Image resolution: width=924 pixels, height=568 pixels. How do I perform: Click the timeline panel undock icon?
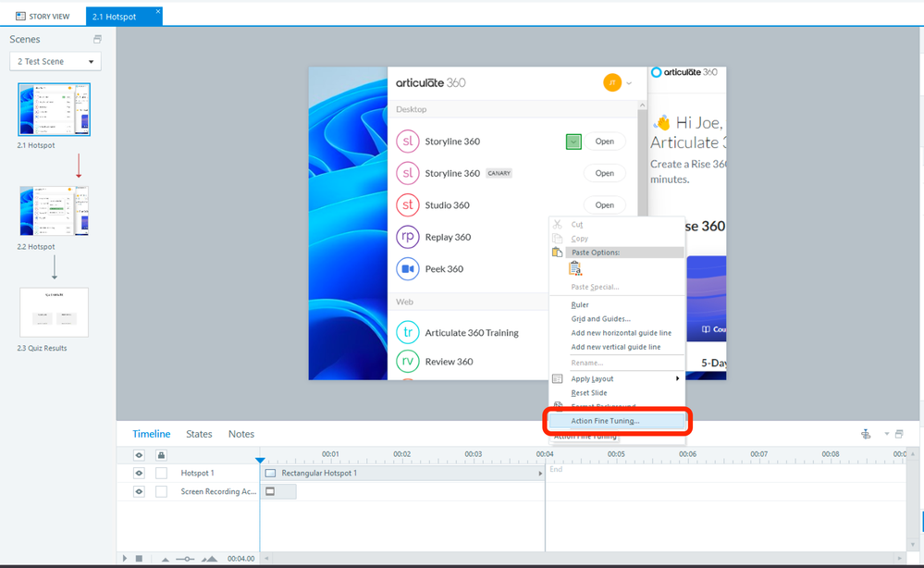(x=899, y=434)
